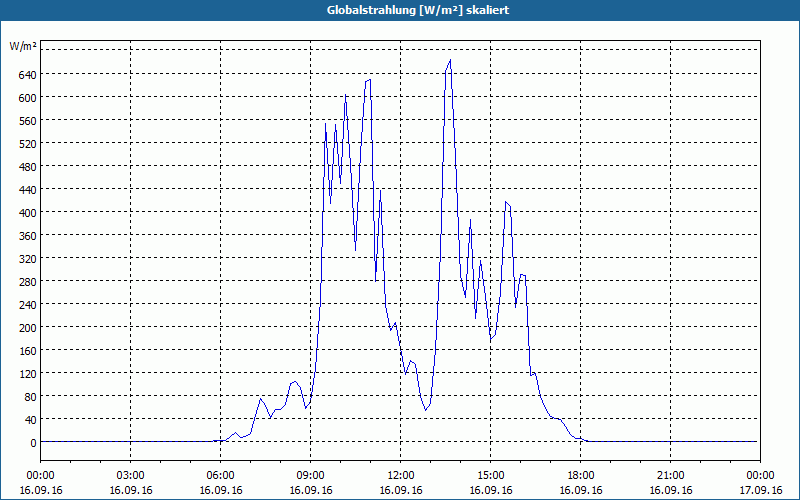
Task: Click the y-axis value "240"
Action: point(28,305)
